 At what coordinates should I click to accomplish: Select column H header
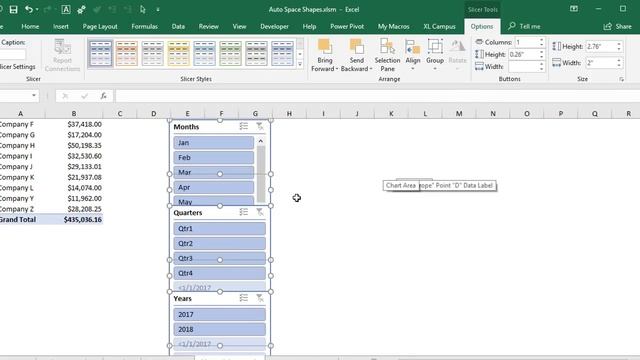coord(289,113)
